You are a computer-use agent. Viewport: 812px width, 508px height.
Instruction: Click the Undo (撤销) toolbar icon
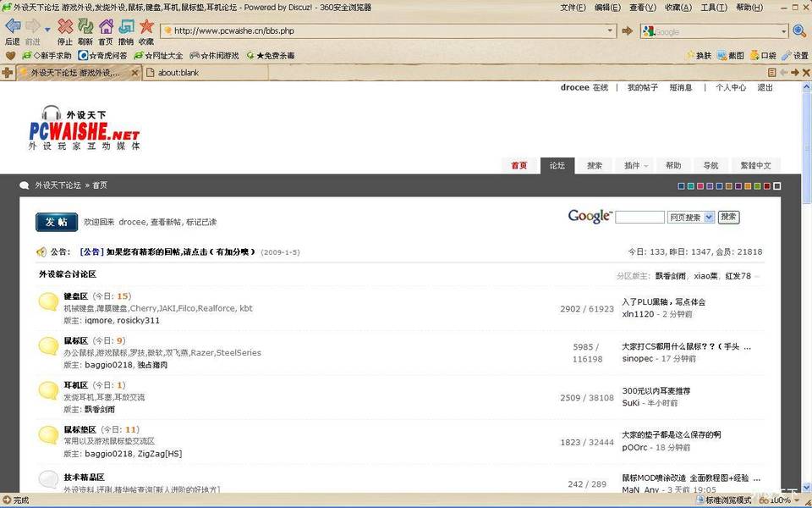click(x=126, y=27)
